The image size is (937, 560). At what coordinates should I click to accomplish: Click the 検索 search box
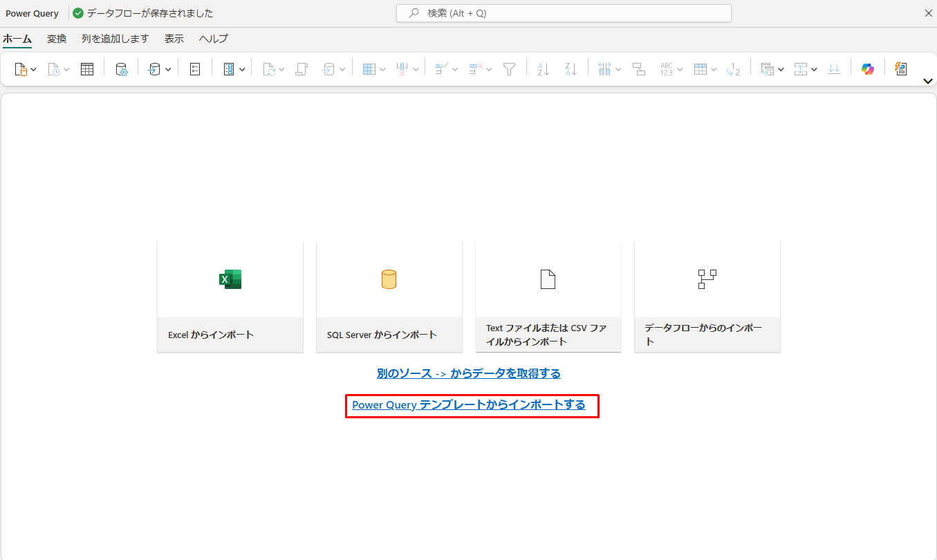tap(564, 13)
